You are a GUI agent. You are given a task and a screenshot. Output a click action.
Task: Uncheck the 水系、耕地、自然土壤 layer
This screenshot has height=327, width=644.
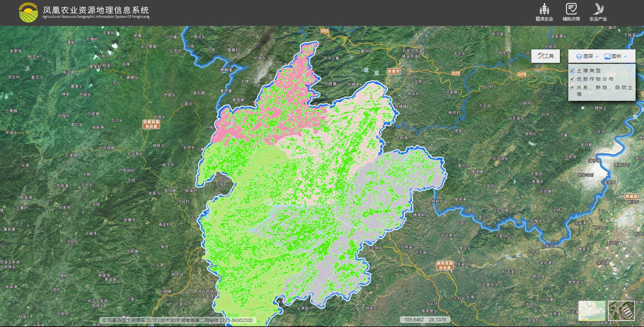point(572,87)
